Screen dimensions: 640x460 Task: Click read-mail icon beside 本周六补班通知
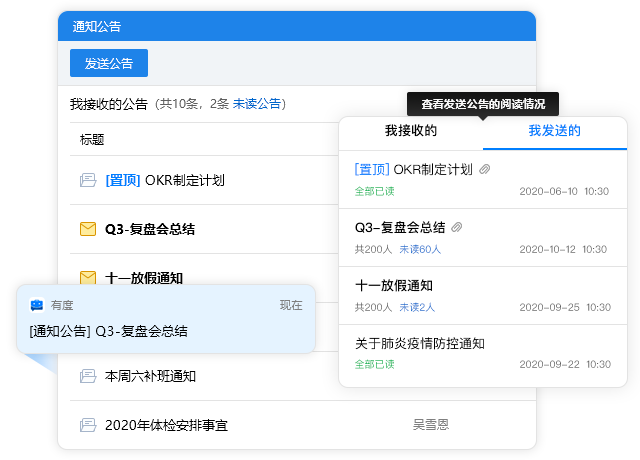[x=87, y=377]
